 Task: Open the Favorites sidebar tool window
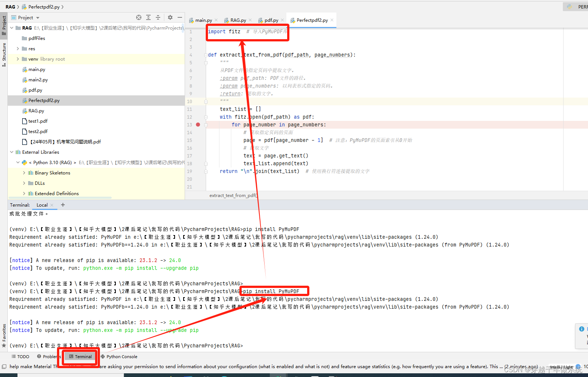4,336
